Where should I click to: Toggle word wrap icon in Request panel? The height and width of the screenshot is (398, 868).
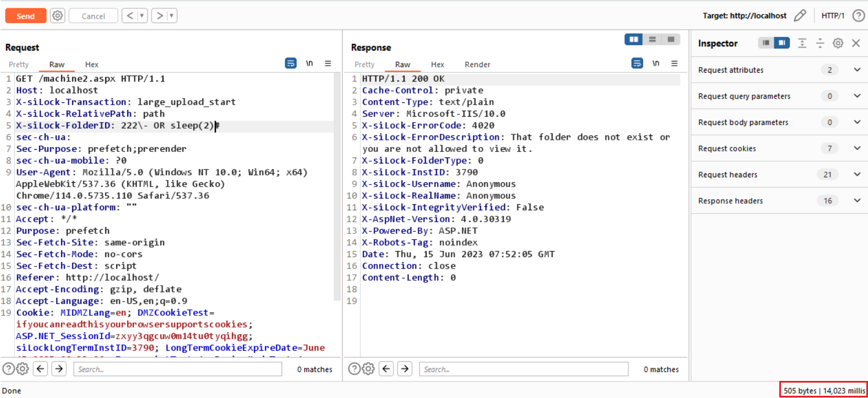point(290,63)
